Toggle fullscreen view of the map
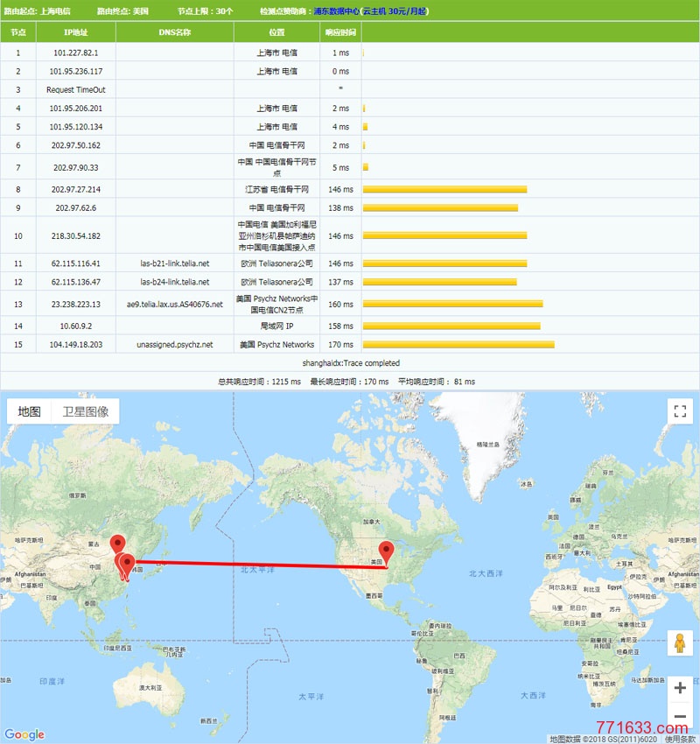The image size is (700, 744). [680, 411]
